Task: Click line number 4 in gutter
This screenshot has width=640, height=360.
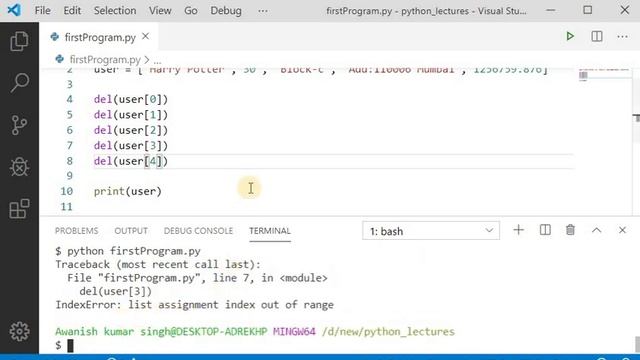Action: pos(69,99)
